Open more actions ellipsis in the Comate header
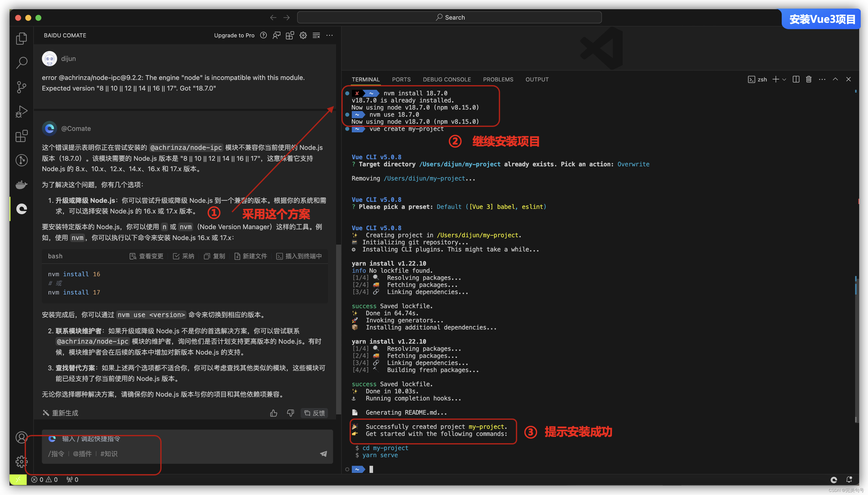The image size is (868, 495). coord(330,35)
